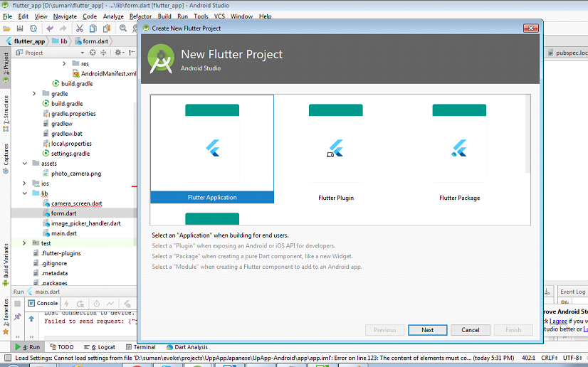Click the purple Undo arrow icon
588x367 pixels.
(50, 28)
